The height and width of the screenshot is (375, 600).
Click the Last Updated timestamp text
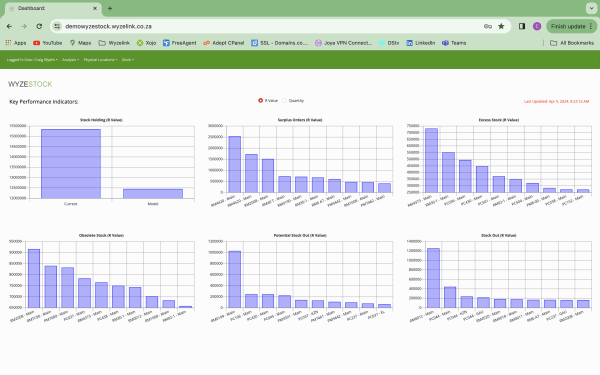click(x=556, y=101)
